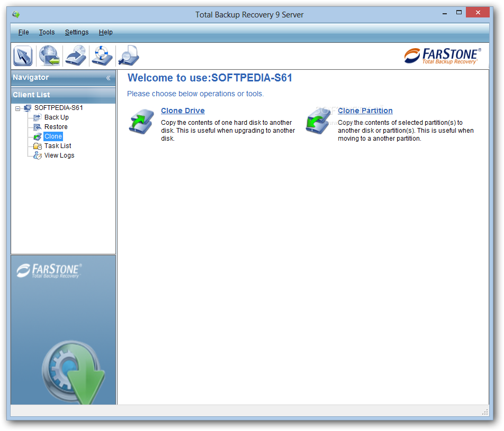Click the pointer/navigator toolbar icon
This screenshot has width=504, height=431.
(23, 56)
